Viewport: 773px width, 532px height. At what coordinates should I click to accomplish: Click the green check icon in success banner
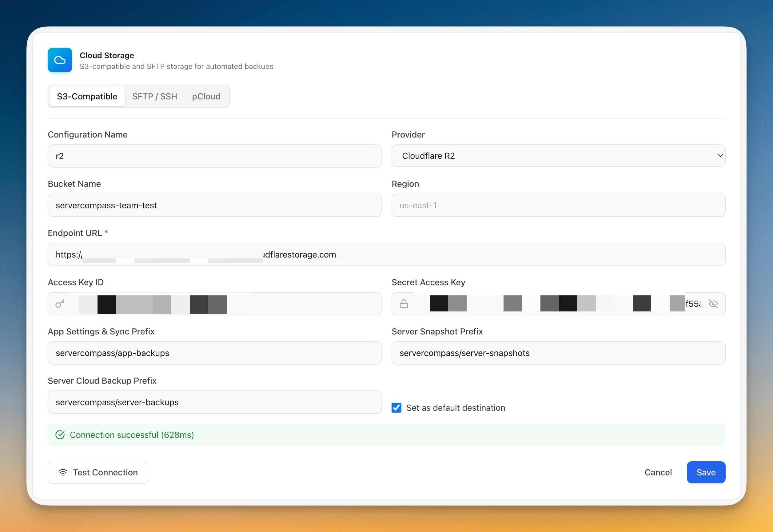pos(60,435)
